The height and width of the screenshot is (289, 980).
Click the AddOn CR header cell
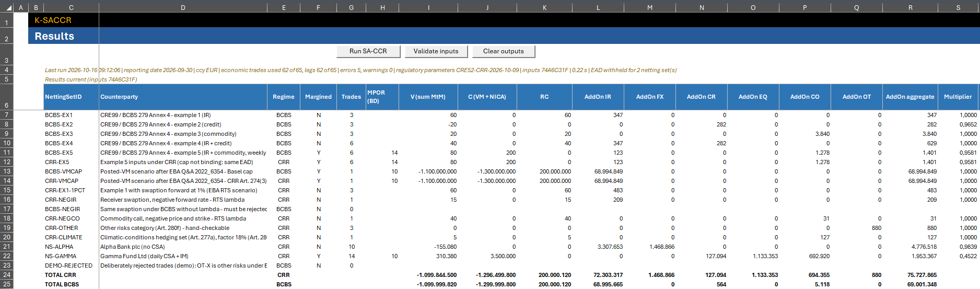[x=702, y=97]
